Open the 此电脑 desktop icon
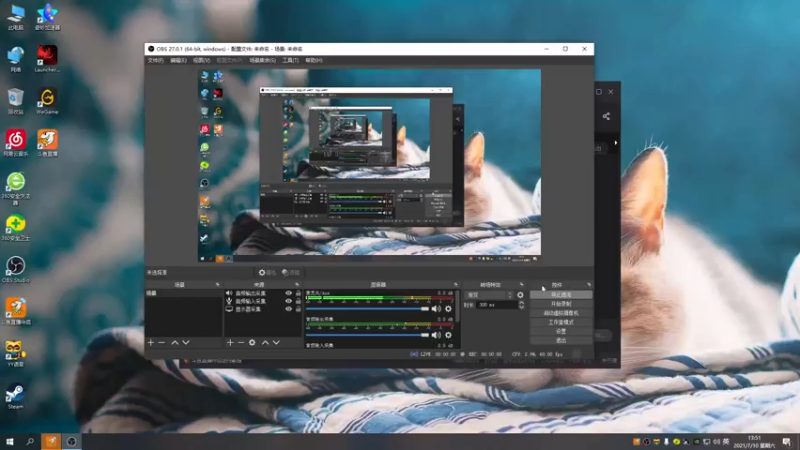Image resolution: width=800 pixels, height=450 pixels. tap(16, 17)
